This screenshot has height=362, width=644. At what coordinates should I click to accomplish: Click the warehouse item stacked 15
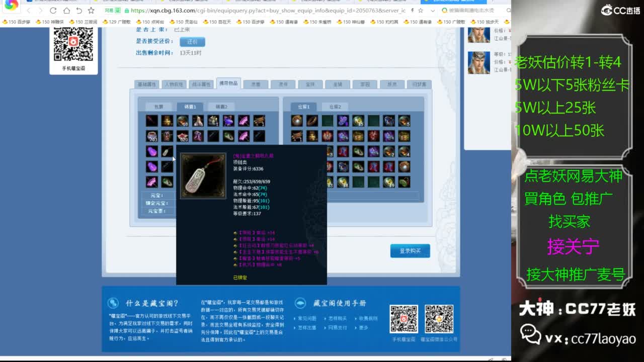pos(358,121)
